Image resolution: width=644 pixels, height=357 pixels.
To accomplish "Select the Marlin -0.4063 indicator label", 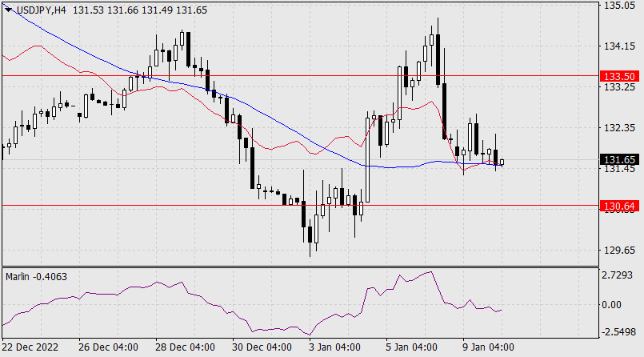I will (36, 277).
